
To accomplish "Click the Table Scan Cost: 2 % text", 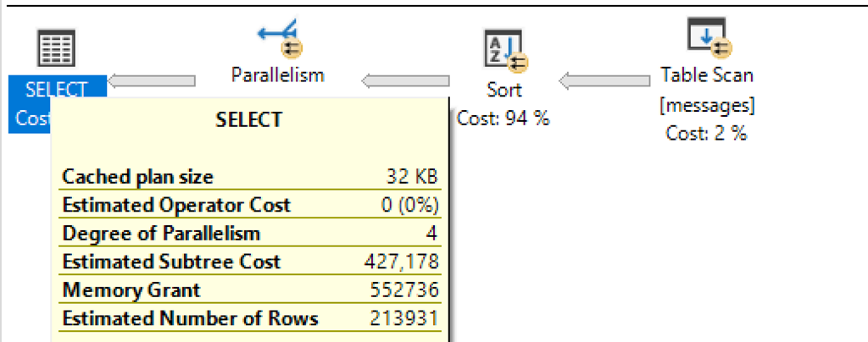I will (x=706, y=133).
